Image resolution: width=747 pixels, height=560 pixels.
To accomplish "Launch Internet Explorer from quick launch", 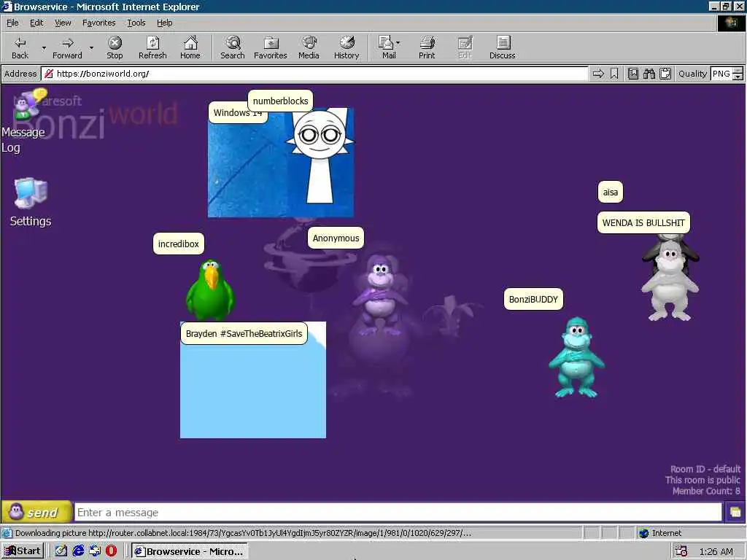I will 78,551.
